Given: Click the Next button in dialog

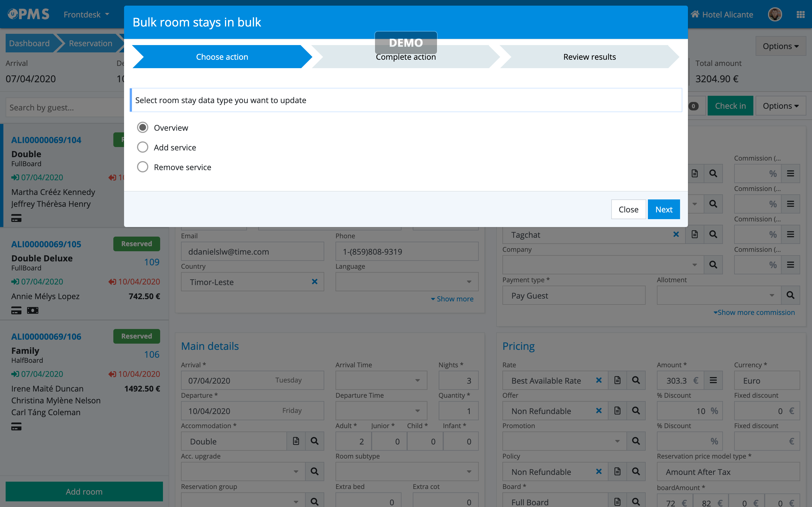Looking at the screenshot, I should [663, 209].
